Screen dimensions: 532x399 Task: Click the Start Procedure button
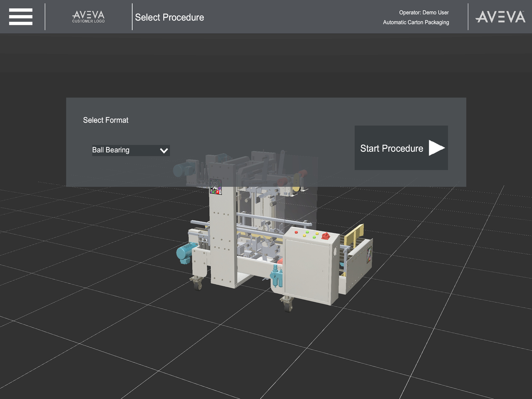pos(401,148)
